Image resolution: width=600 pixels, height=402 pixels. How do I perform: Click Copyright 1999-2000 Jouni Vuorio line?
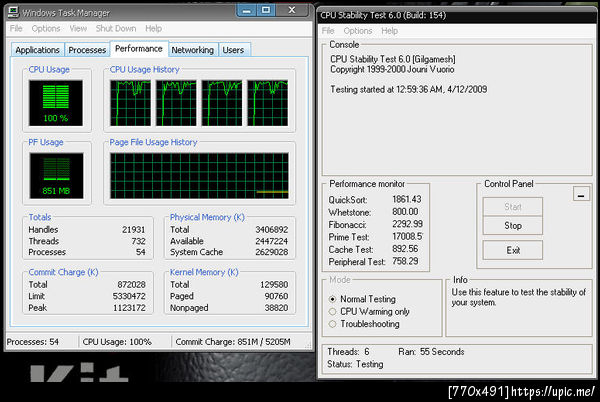coord(392,70)
